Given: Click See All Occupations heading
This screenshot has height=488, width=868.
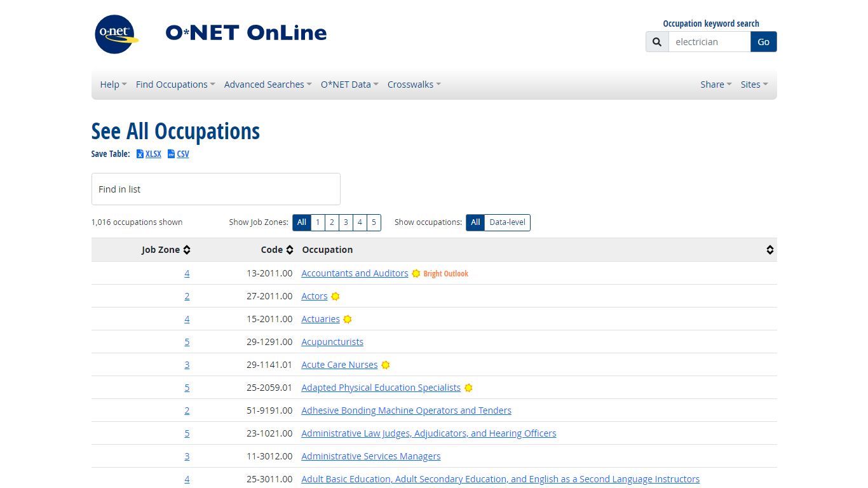Looking at the screenshot, I should (x=175, y=132).
